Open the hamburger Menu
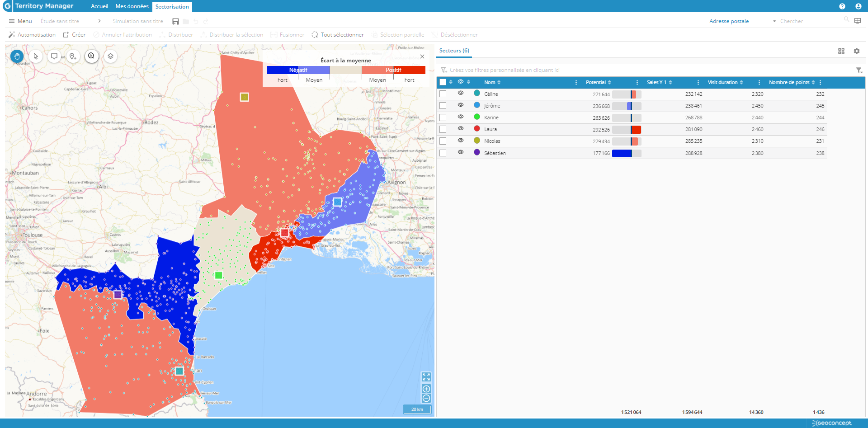868x428 pixels. (x=20, y=21)
